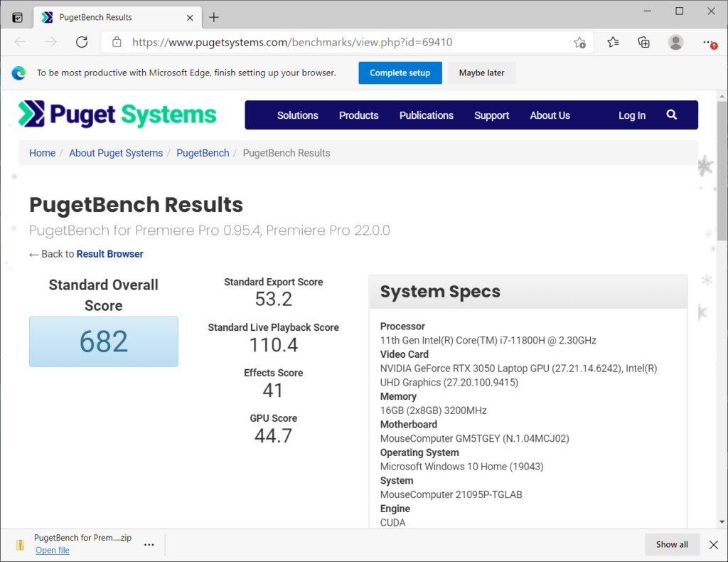The image size is (728, 562).
Task: Click the 16GB (2x8GB) 3200MHz memory text
Action: click(433, 410)
